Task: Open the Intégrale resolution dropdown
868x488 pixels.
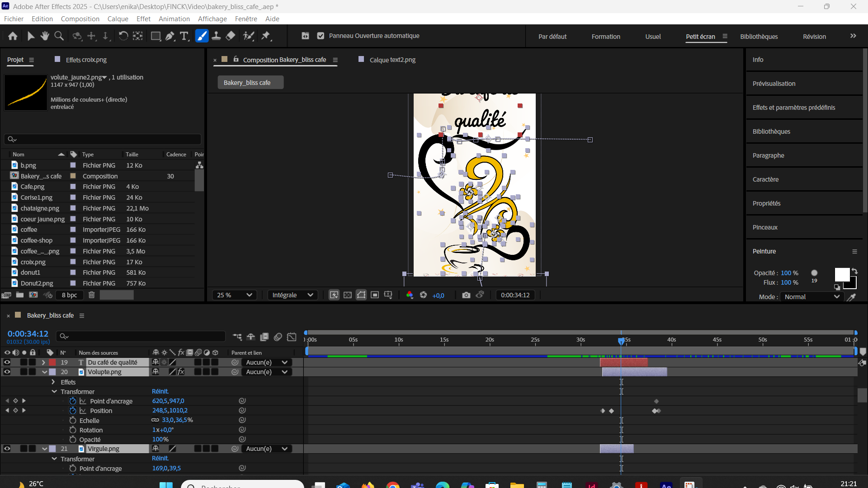Action: [x=292, y=295]
